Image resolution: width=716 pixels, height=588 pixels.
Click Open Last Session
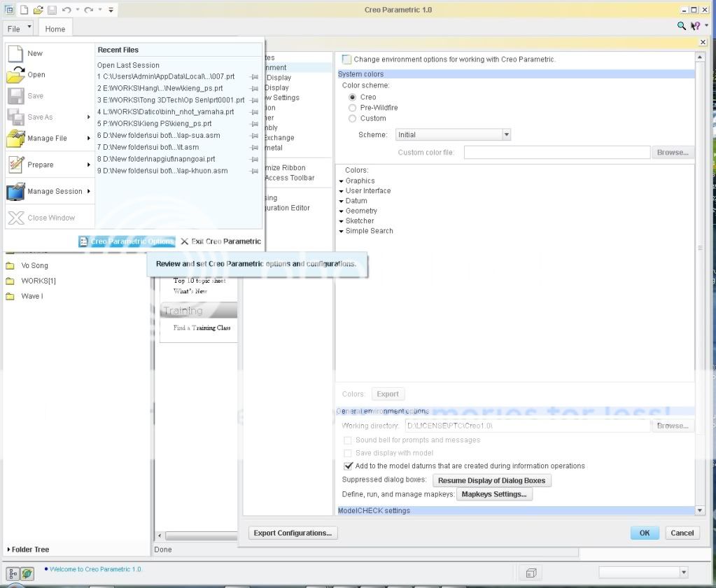(128, 65)
